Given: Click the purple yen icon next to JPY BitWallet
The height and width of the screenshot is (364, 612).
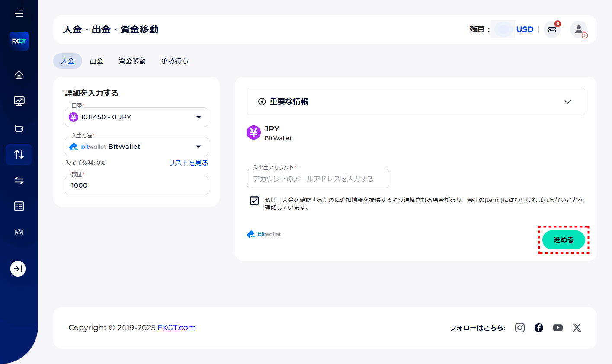Looking at the screenshot, I should [x=253, y=132].
